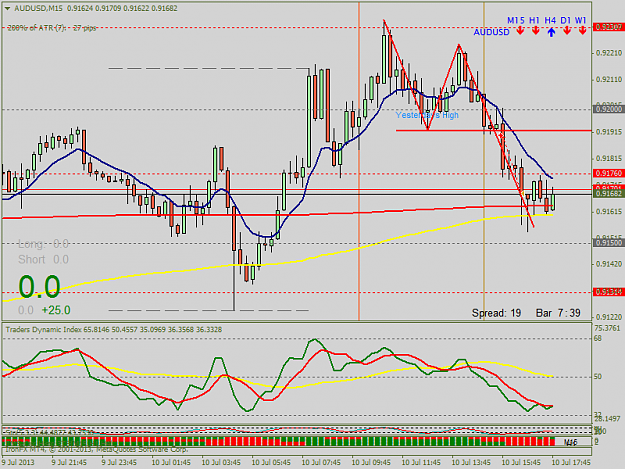The image size is (625, 469).
Task: Click the 10 Jul 09:45 time axis label
Action: point(371,463)
